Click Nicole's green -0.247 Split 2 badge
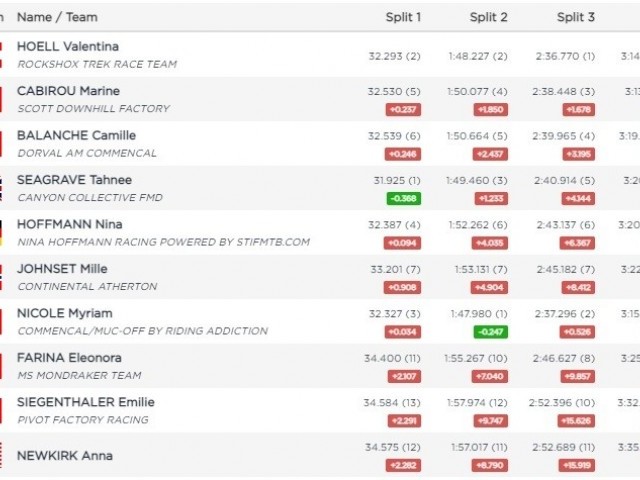The height and width of the screenshot is (480, 640). point(490,331)
